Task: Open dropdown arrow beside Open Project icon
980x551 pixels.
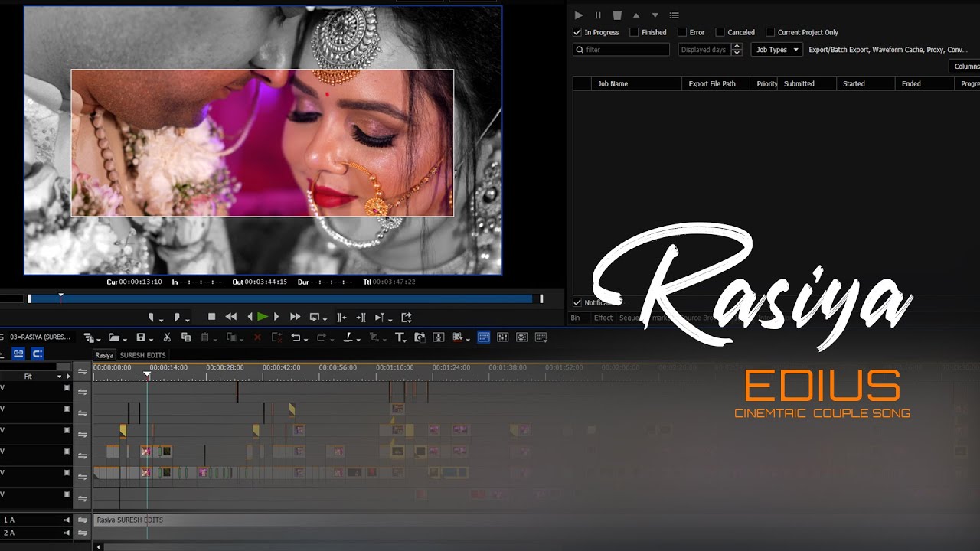Action: click(125, 339)
